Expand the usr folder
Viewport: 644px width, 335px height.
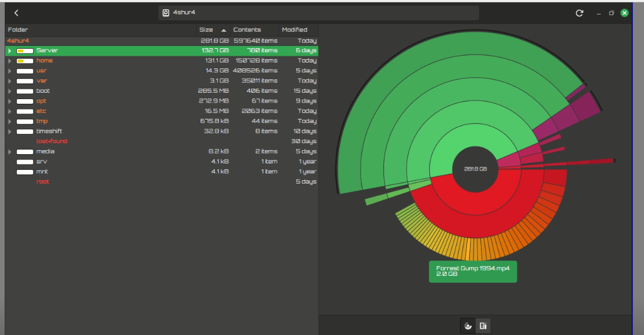pos(9,71)
